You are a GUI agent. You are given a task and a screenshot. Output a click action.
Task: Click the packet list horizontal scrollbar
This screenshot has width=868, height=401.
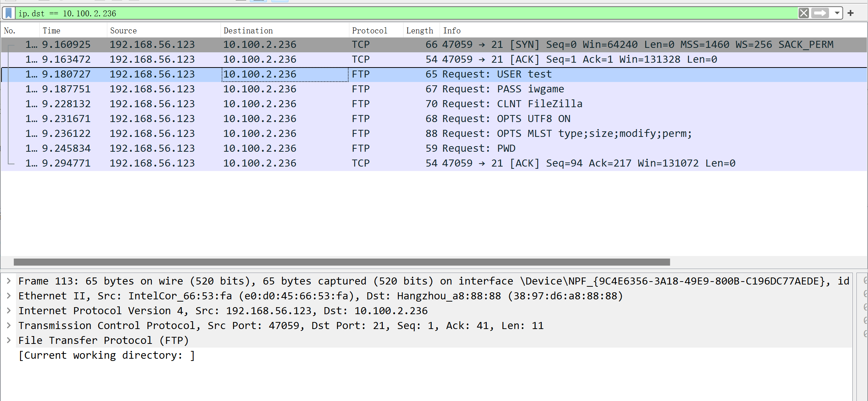[342, 262]
